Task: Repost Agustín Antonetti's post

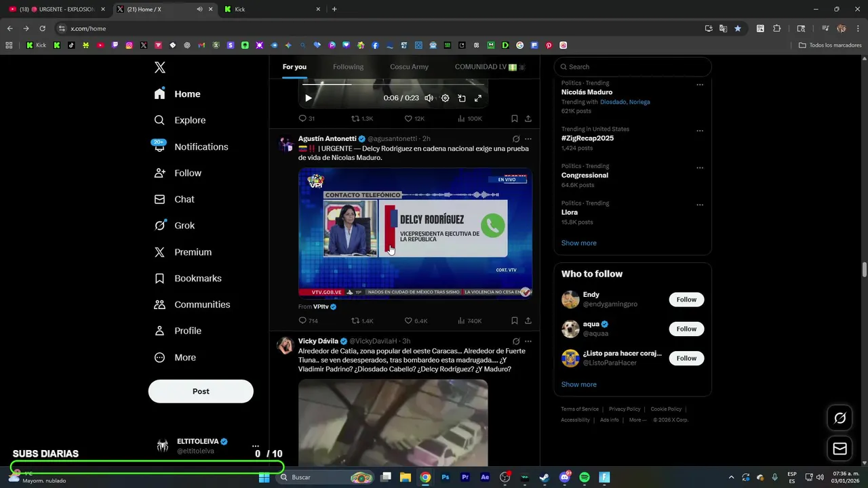Action: (362, 321)
